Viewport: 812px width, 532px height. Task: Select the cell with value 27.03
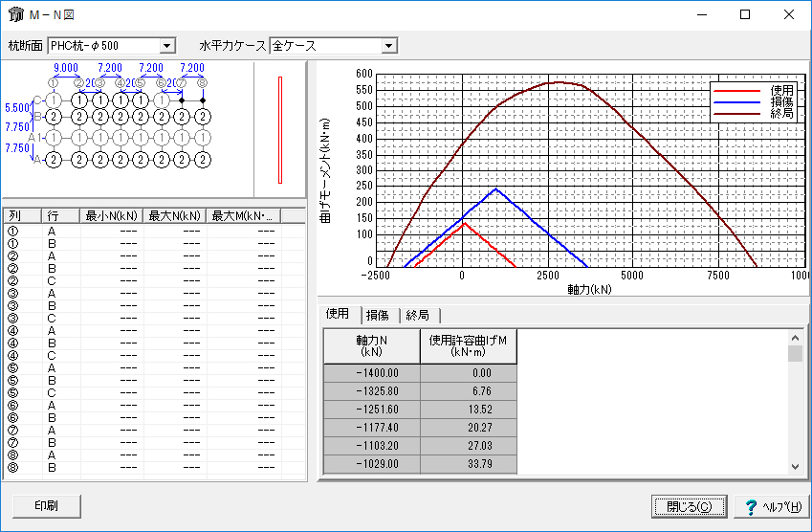pyautogui.click(x=468, y=446)
